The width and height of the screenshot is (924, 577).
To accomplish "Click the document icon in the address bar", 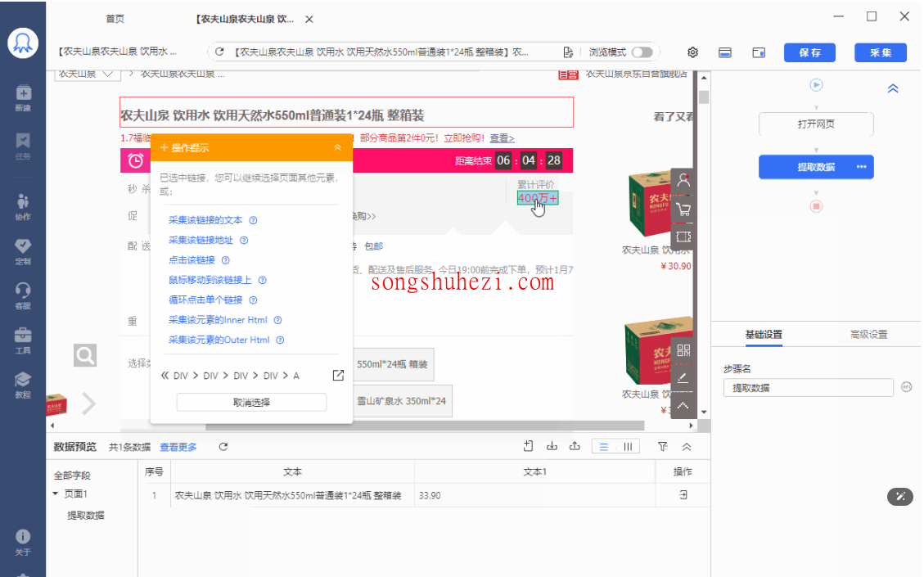I will point(568,52).
